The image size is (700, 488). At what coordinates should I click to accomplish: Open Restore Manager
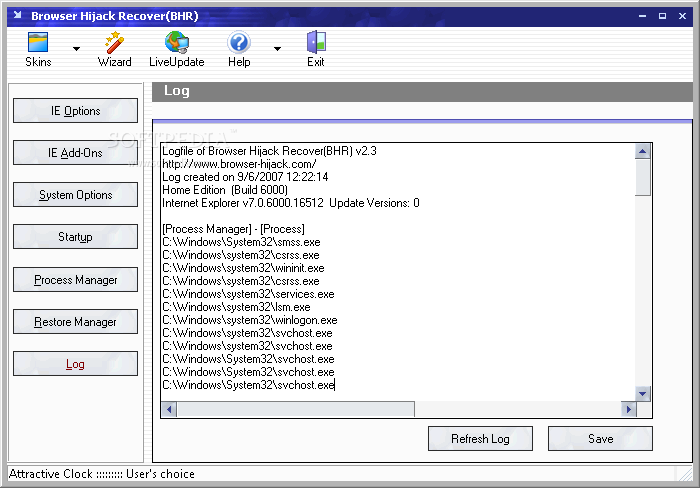[x=75, y=321]
